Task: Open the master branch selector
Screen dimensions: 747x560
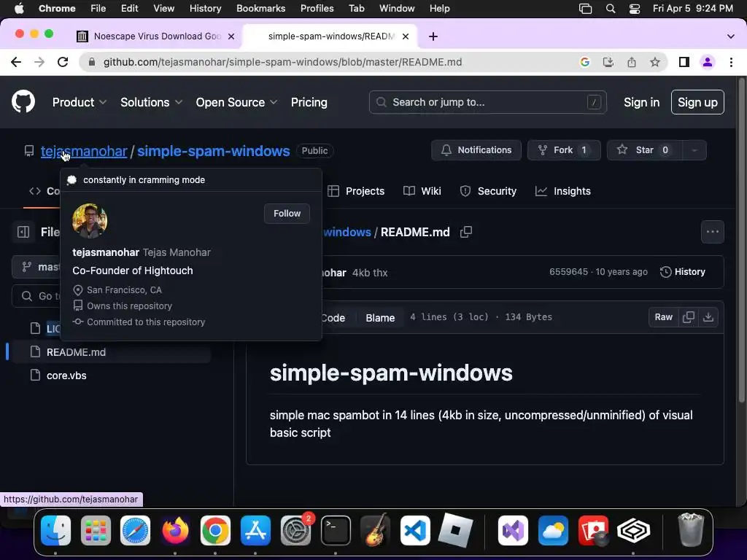Action: click(37, 267)
